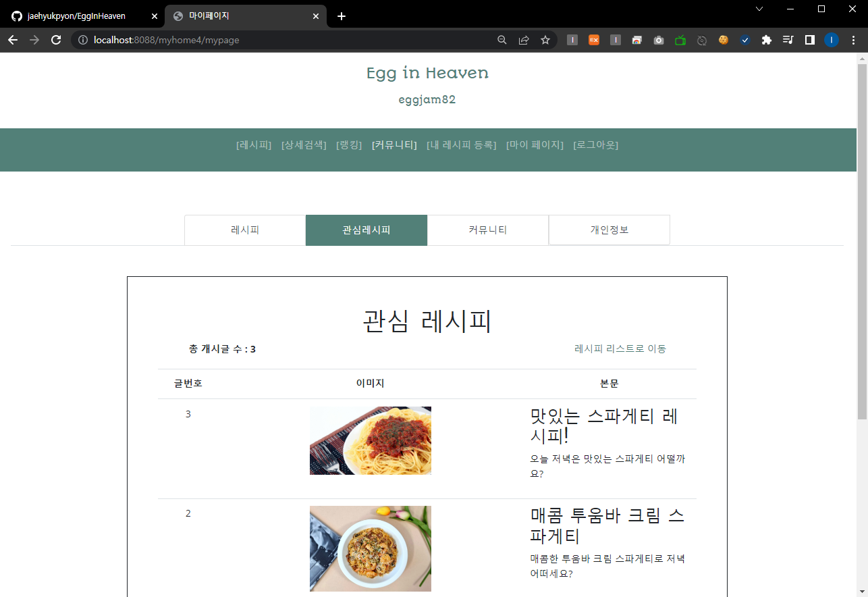
Task: Click the zoom magnifier icon in the address bar
Action: (x=501, y=40)
